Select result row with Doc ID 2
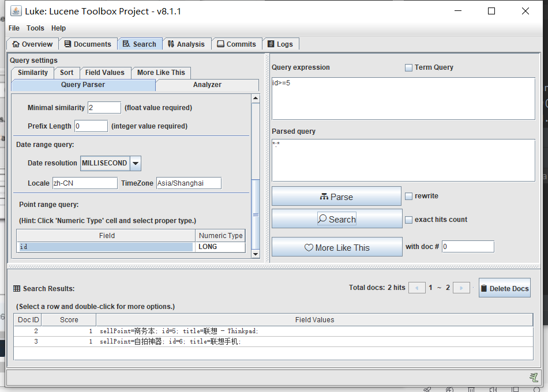548x392 pixels. (273, 331)
